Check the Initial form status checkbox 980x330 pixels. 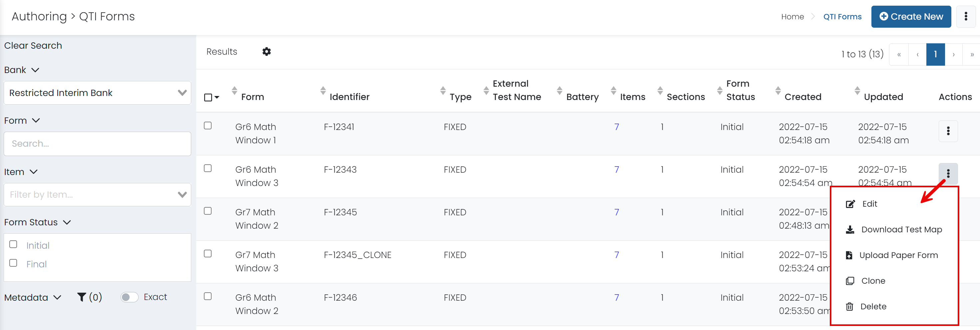coord(13,244)
